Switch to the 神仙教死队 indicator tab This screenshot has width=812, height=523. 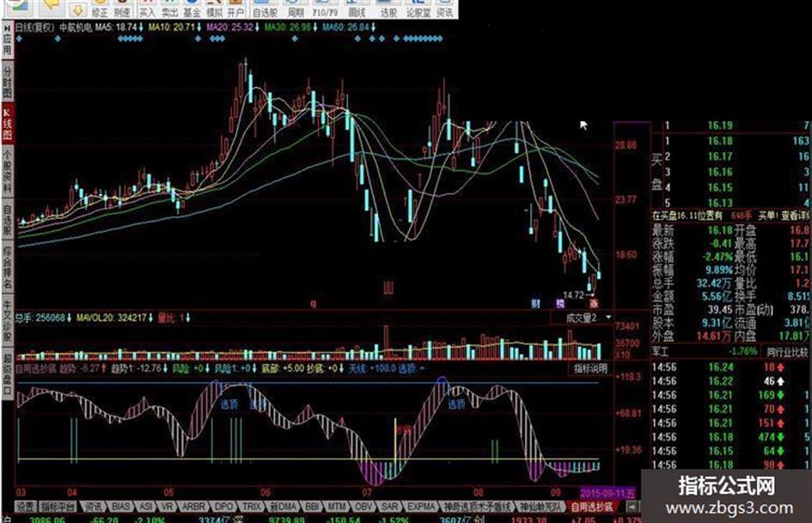[540, 506]
